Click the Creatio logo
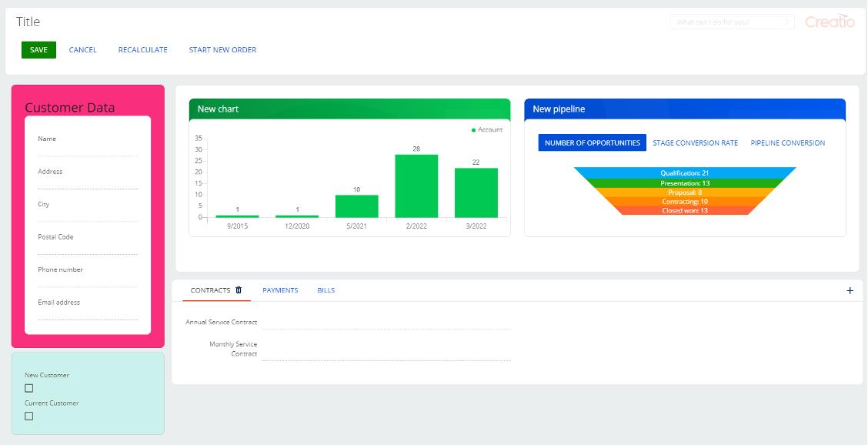Screen dimensions: 868x445 [x=829, y=22]
